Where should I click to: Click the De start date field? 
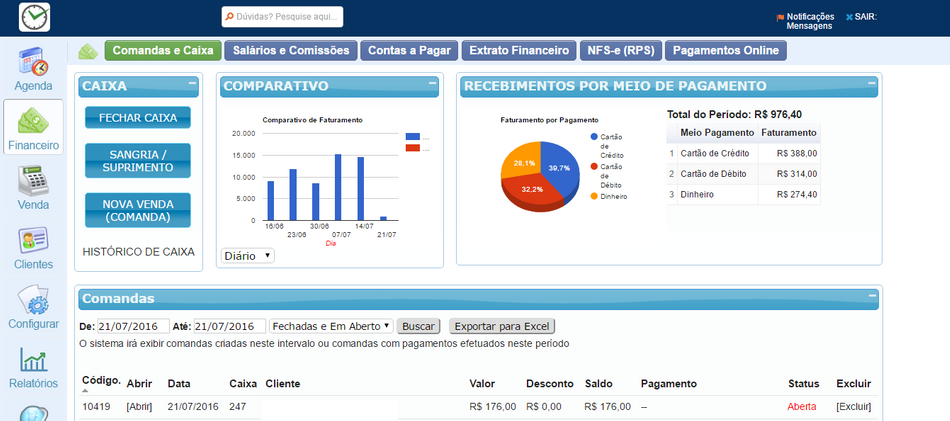coord(133,326)
